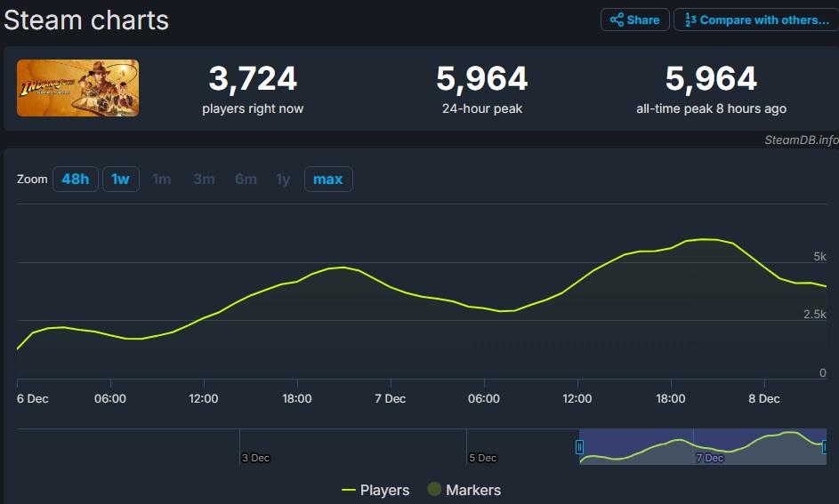Toggle the Markers legend series

pyautogui.click(x=464, y=490)
